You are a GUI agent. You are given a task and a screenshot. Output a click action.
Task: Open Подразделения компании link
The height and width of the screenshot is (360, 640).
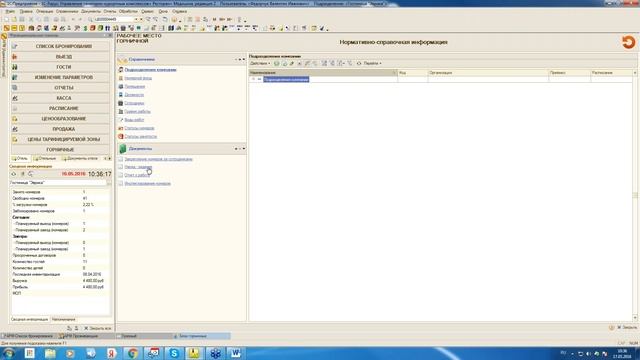[150, 70]
